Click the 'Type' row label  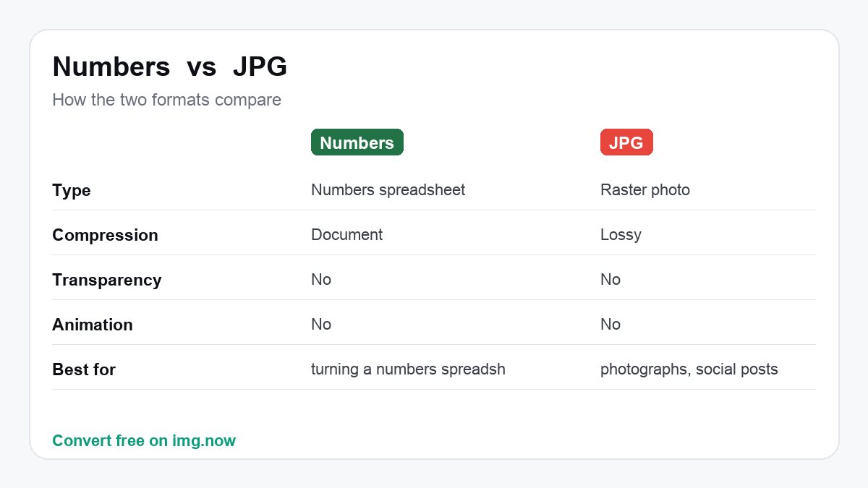coord(72,190)
